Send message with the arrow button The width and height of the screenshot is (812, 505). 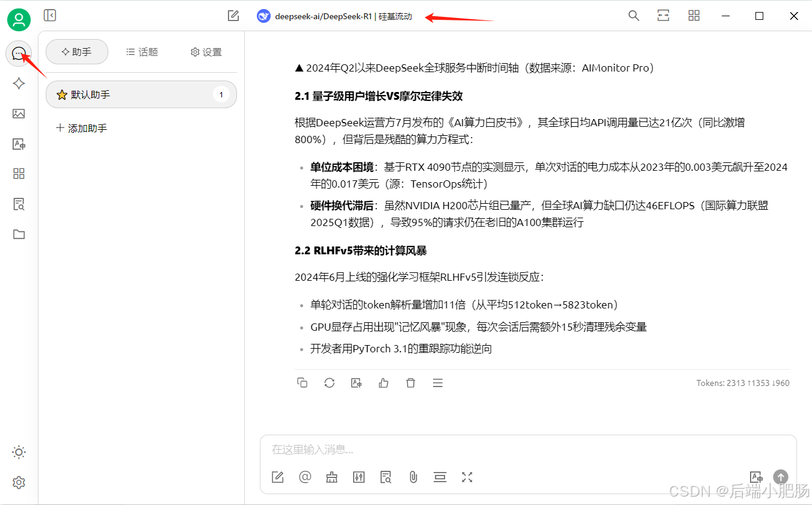[781, 477]
